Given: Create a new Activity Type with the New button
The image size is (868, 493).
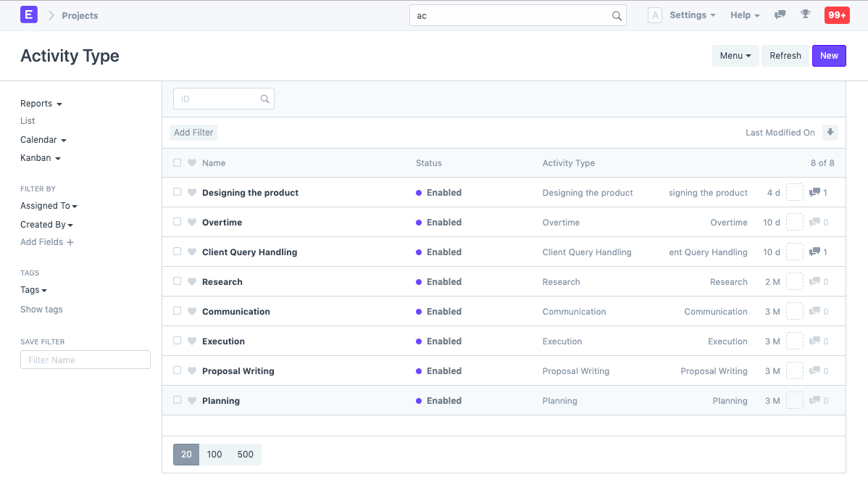Looking at the screenshot, I should pyautogui.click(x=829, y=55).
